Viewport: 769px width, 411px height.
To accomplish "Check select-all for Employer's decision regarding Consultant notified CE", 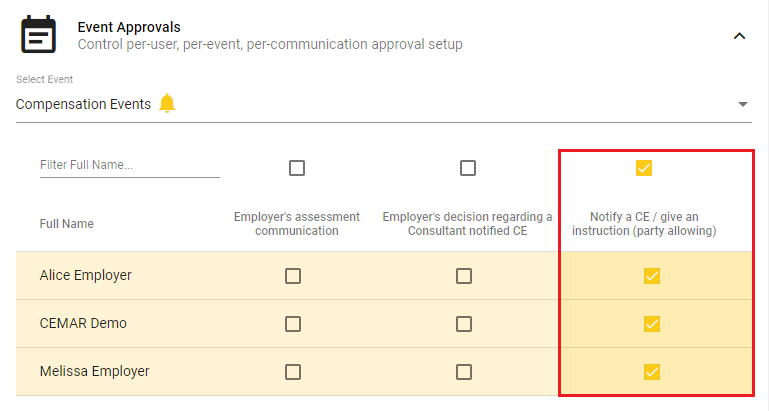I will pyautogui.click(x=467, y=168).
